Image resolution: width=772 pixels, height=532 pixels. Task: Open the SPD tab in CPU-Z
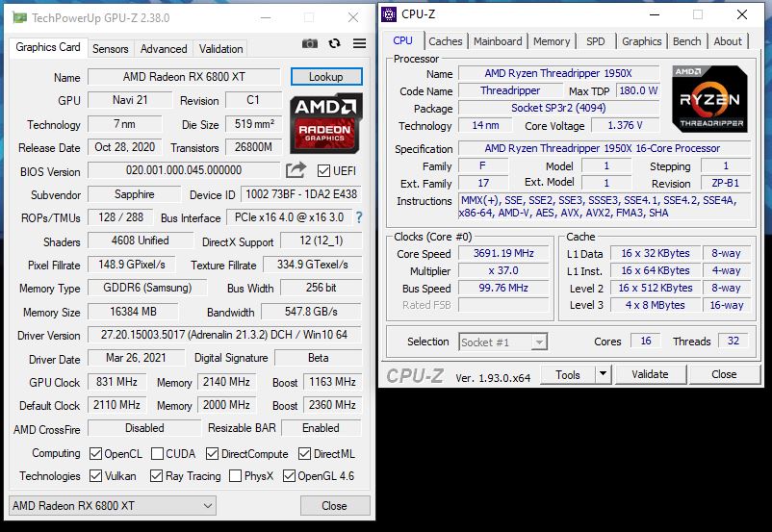(595, 41)
